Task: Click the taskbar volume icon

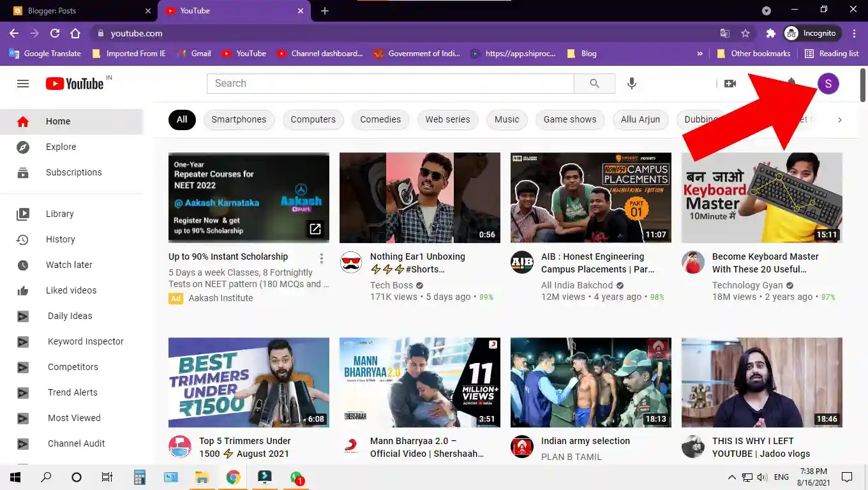Action: click(762, 477)
